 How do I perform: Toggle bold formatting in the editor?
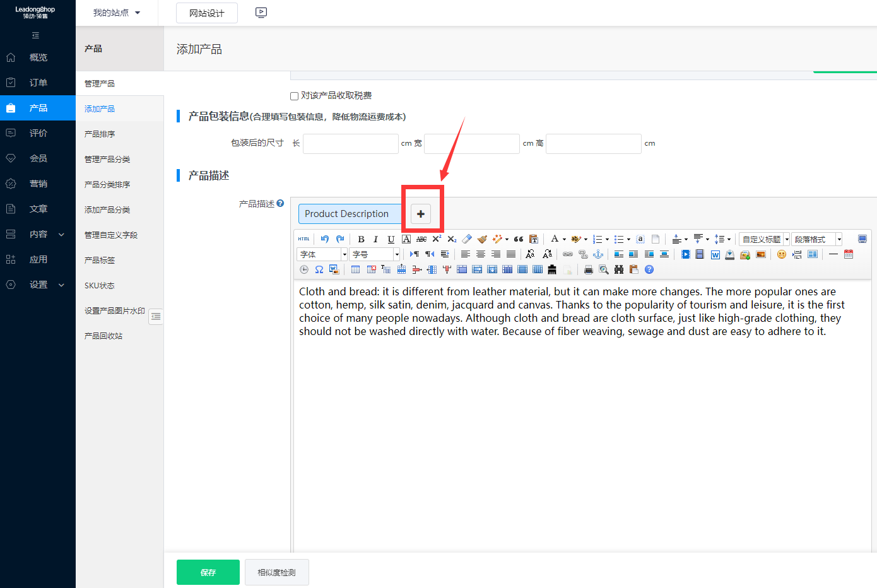pos(361,239)
